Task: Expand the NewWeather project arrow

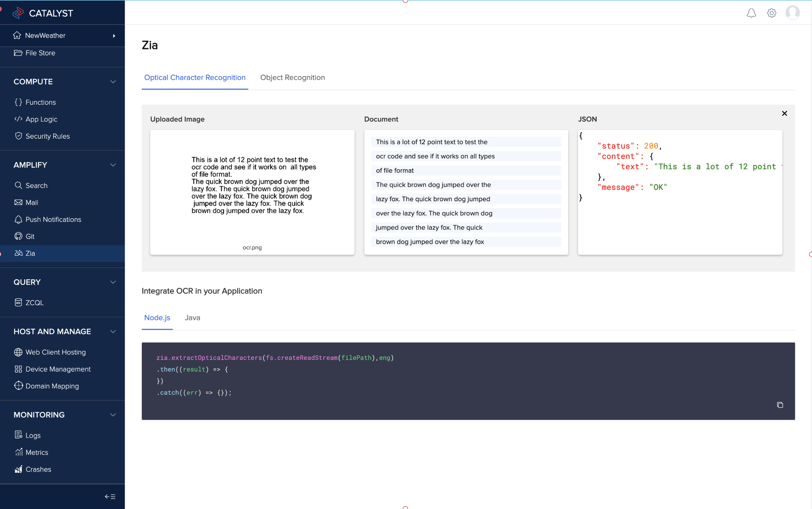Action: coord(114,36)
